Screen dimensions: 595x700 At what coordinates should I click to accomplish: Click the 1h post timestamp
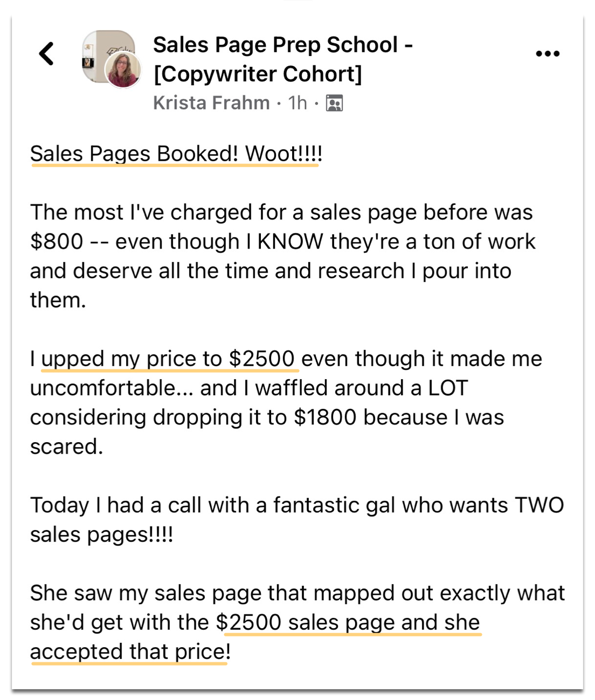pyautogui.click(x=297, y=102)
